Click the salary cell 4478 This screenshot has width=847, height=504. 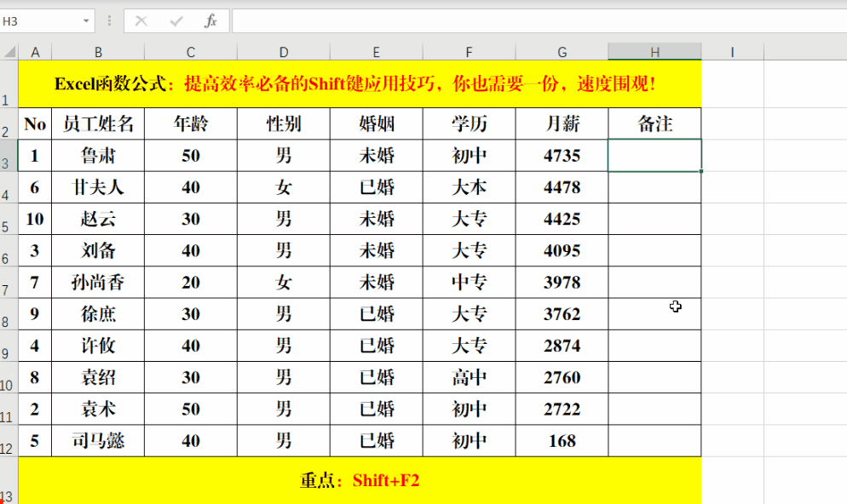pyautogui.click(x=562, y=187)
